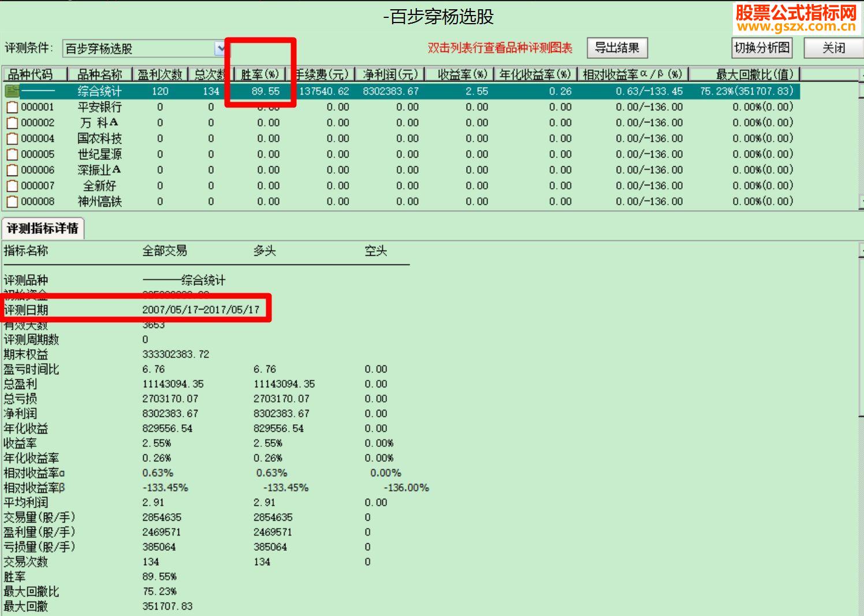Open the 评测条件 dropdown arrow

219,48
